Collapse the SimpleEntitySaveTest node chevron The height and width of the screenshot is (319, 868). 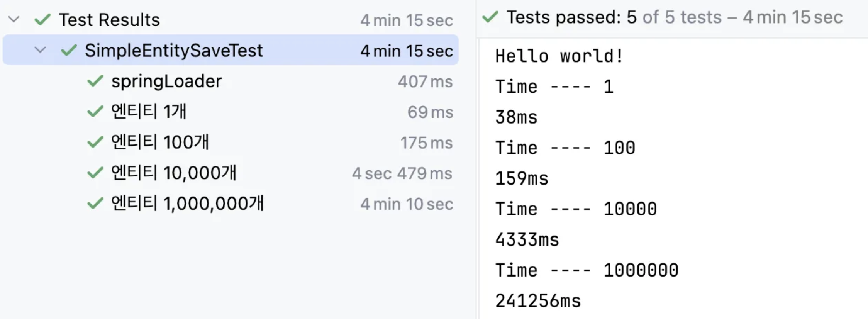[40, 50]
